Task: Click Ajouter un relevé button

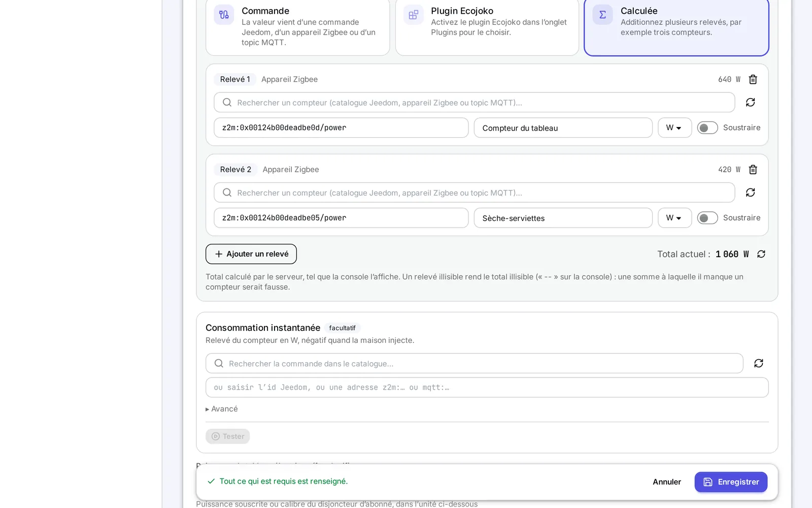Action: 251,254
